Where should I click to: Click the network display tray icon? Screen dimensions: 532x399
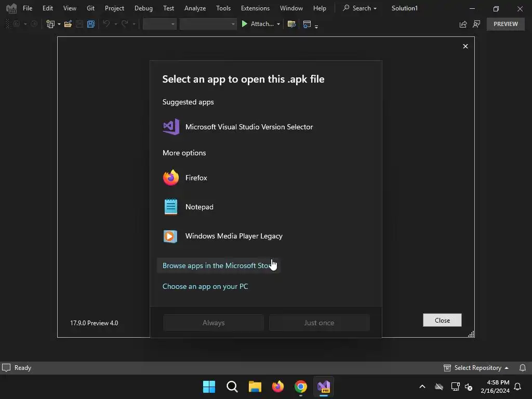click(x=455, y=387)
